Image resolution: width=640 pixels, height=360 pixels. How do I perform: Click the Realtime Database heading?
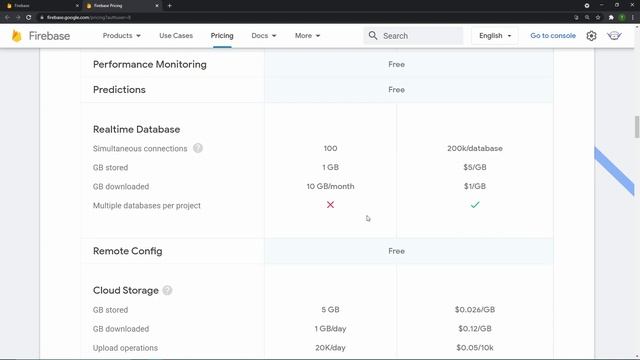coord(136,129)
